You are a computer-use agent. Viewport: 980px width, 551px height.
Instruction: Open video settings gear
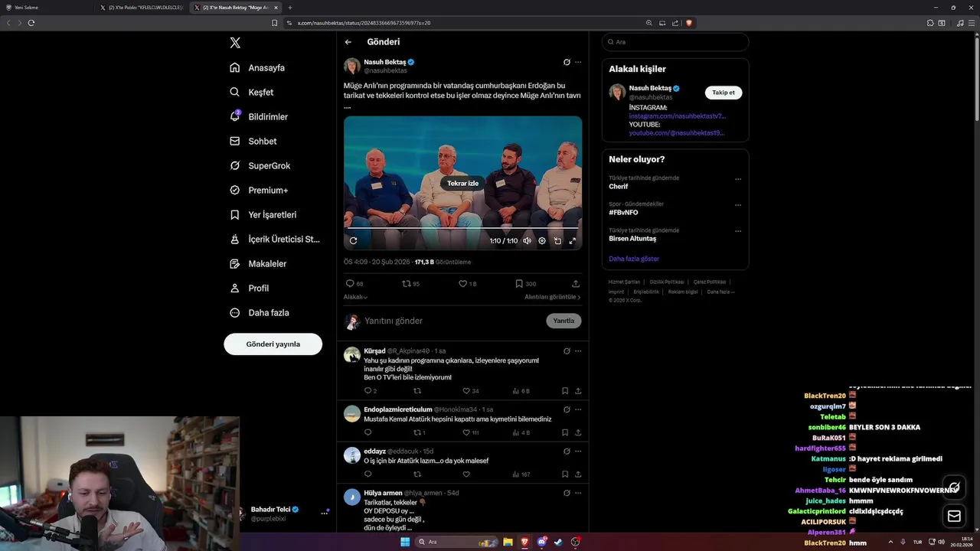click(x=542, y=240)
